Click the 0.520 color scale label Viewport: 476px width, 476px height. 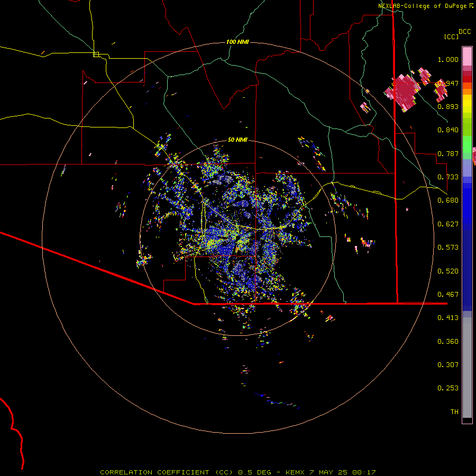(x=448, y=271)
